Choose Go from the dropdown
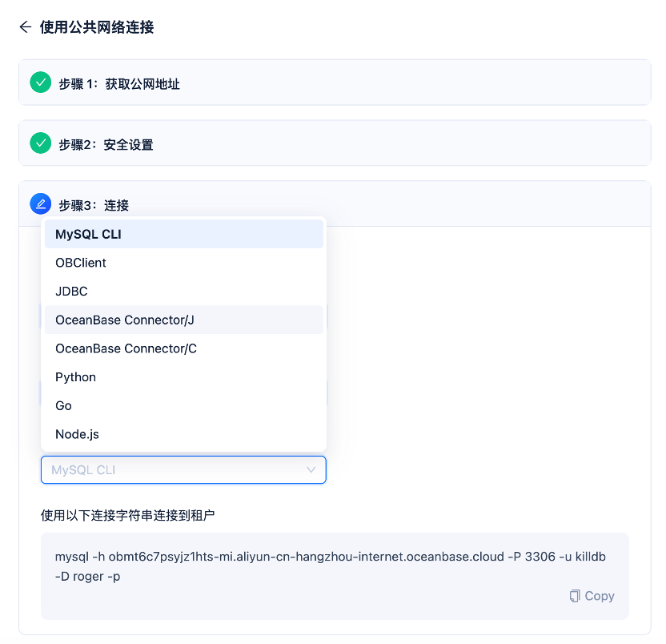The image size is (666, 644). tap(63, 406)
